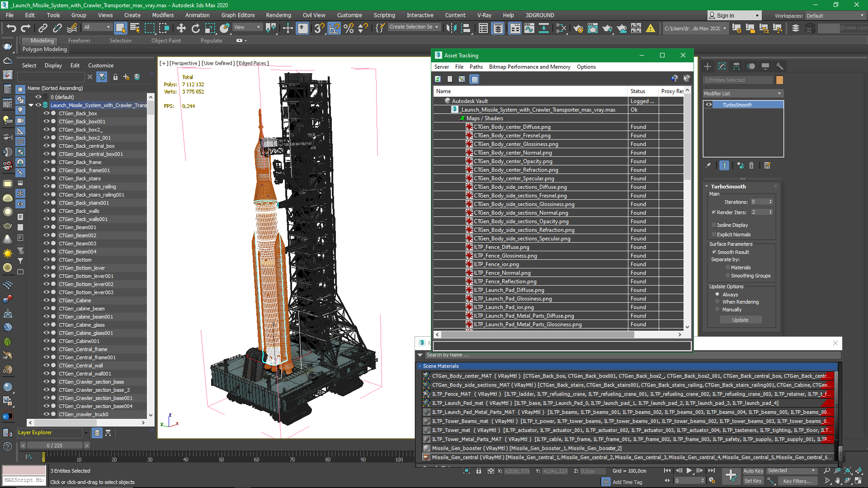The width and height of the screenshot is (868, 488).
Task: Click the time slider 0 / 225
Action: [x=55, y=446]
